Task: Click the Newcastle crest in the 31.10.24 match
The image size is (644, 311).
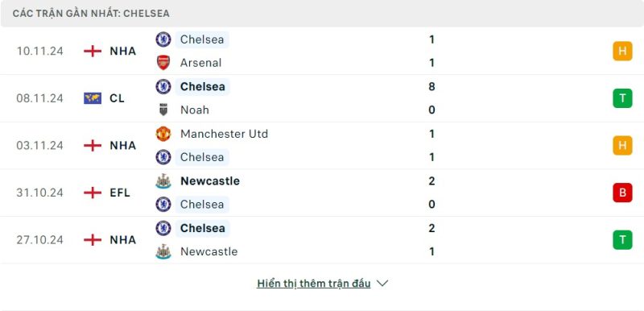Action: pos(163,180)
